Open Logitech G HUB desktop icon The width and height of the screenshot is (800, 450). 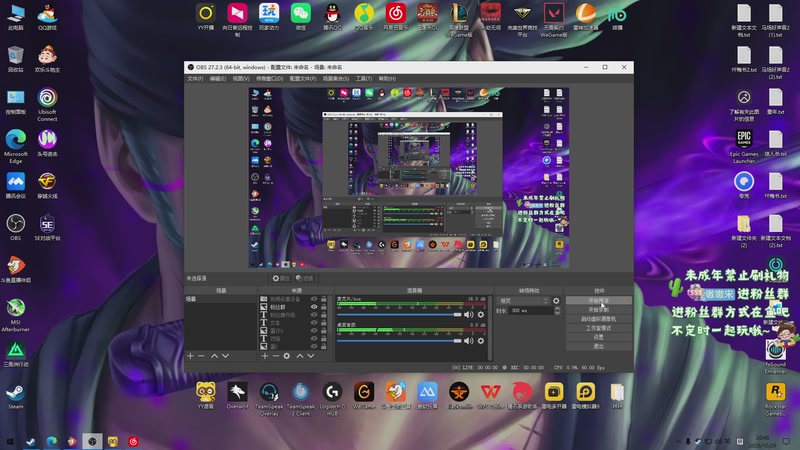pos(332,398)
